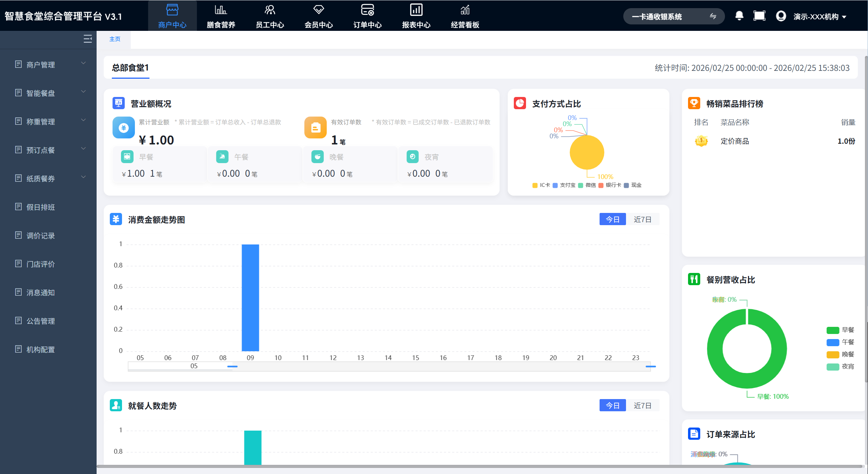Collapse the sidebar with the menu icon

point(87,39)
